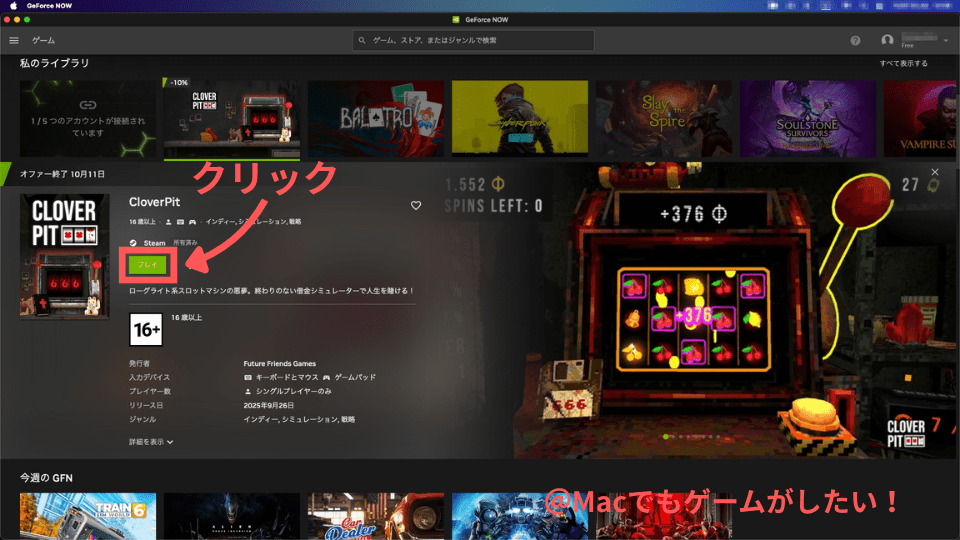This screenshot has width=960, height=540.
Task: Click すべて表示する link for library
Action: (903, 63)
